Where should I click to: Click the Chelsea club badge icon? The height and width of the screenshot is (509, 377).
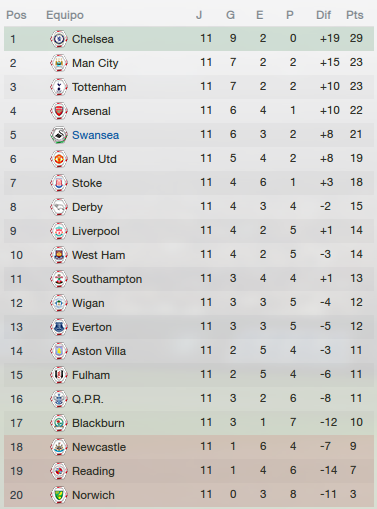coord(59,39)
